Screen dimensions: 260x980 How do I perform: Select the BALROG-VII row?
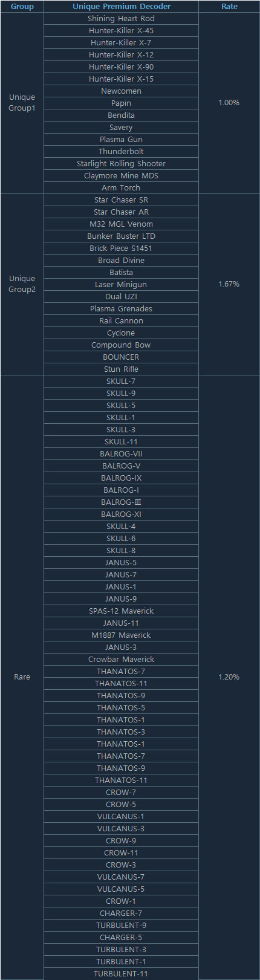[121, 454]
